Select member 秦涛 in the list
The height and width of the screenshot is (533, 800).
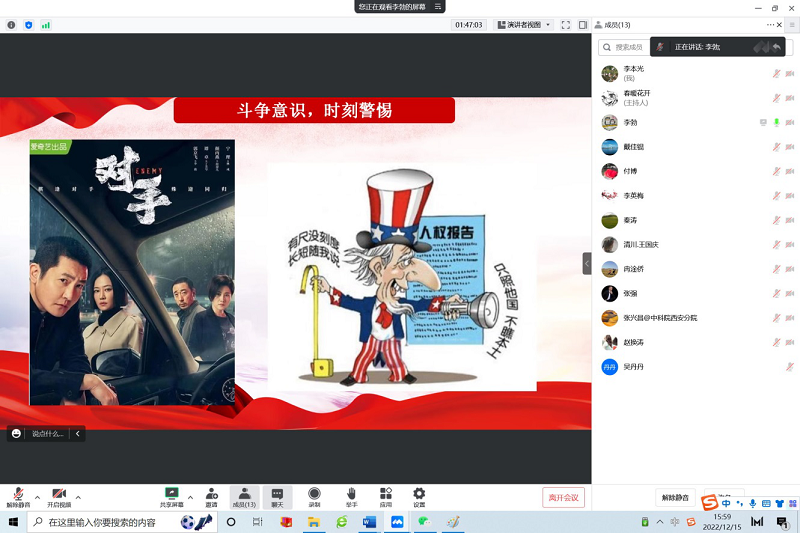pyautogui.click(x=696, y=220)
